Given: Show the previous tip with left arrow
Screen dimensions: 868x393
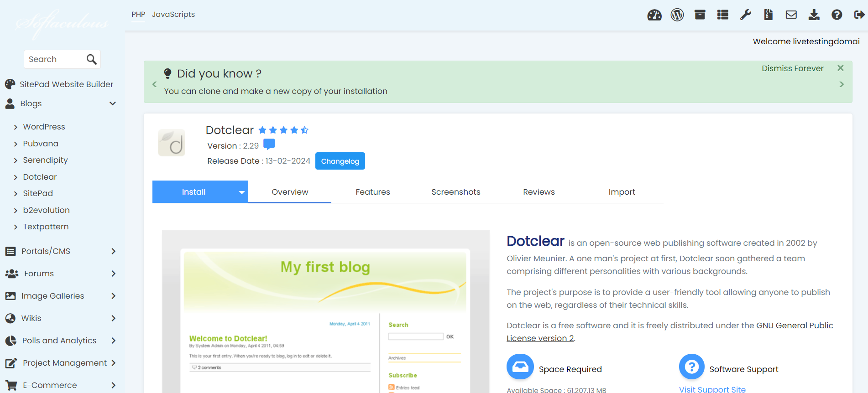Looking at the screenshot, I should (x=154, y=84).
